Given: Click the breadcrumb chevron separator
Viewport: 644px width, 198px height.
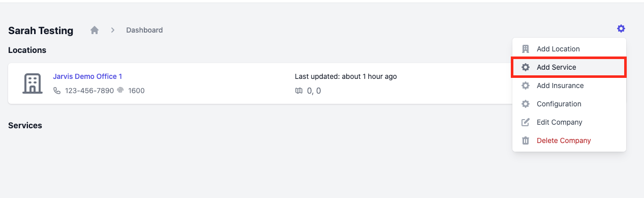Looking at the screenshot, I should tap(113, 30).
